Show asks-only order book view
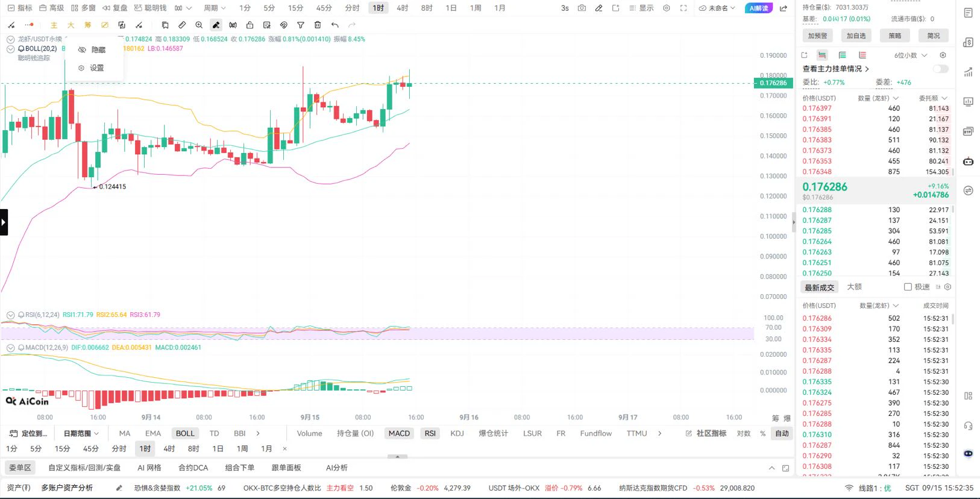The image size is (980, 499). (862, 55)
